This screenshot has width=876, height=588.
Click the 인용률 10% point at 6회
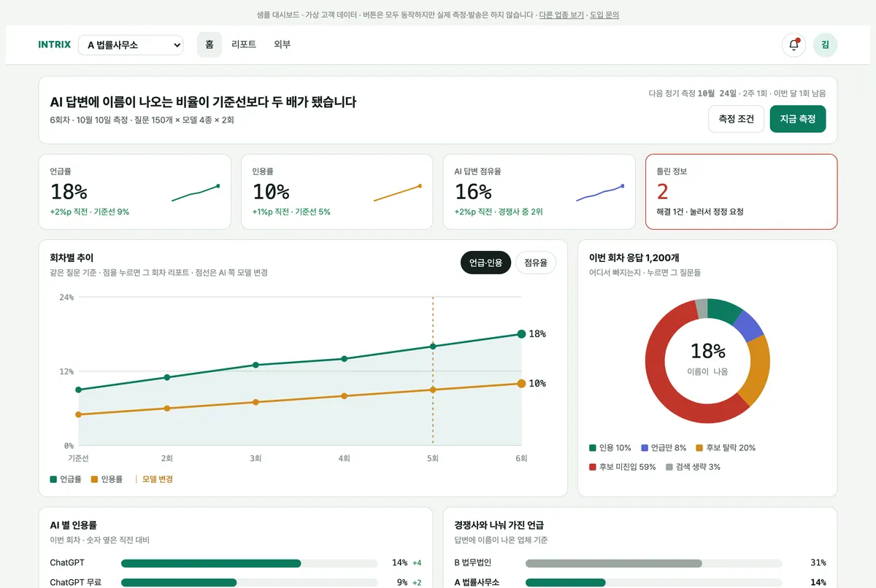[521, 384]
